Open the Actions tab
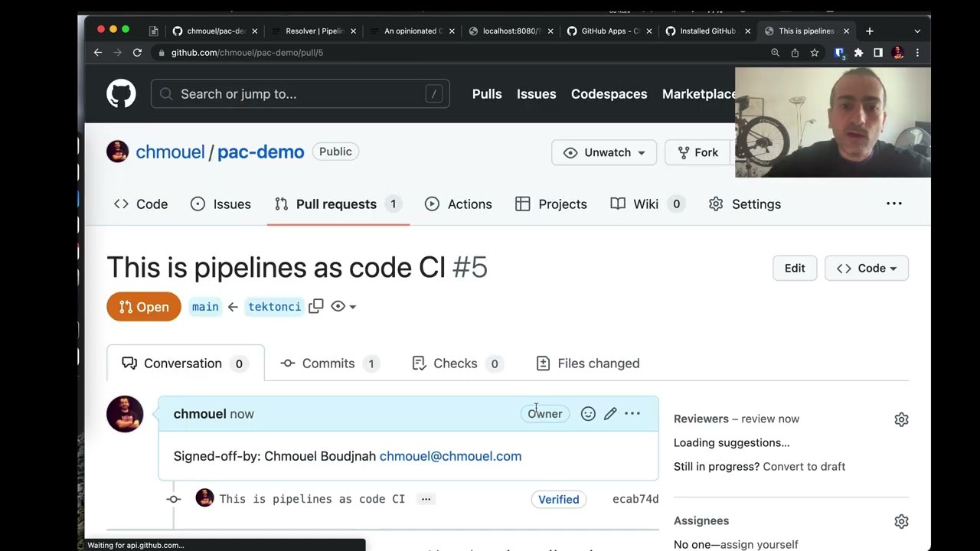This screenshot has width=980, height=551. click(459, 204)
